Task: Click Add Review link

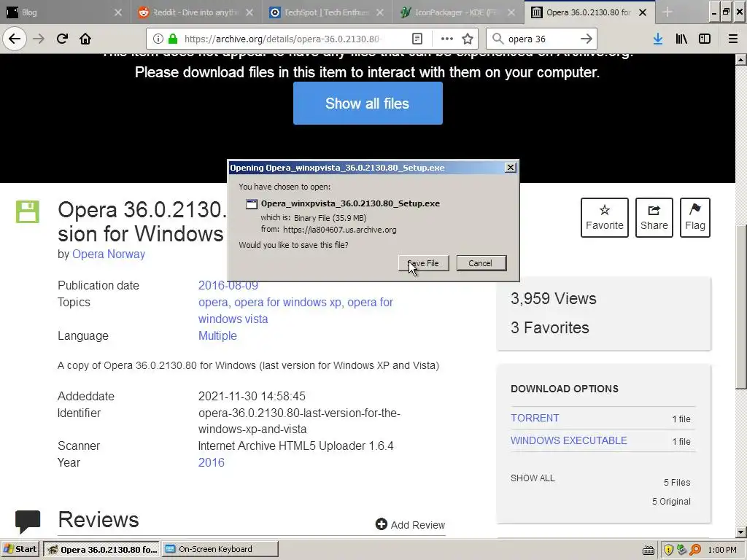Action: 410,525
